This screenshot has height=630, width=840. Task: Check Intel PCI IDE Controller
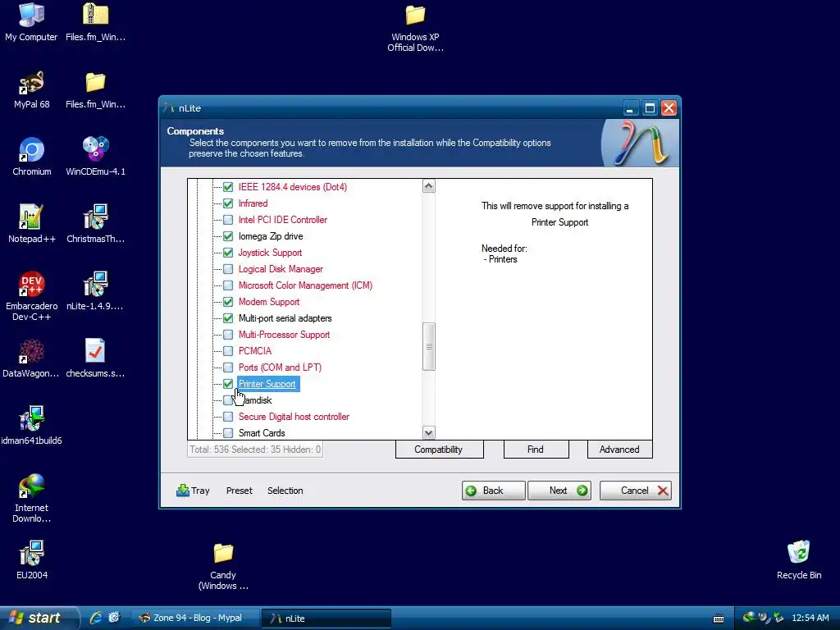coord(228,220)
